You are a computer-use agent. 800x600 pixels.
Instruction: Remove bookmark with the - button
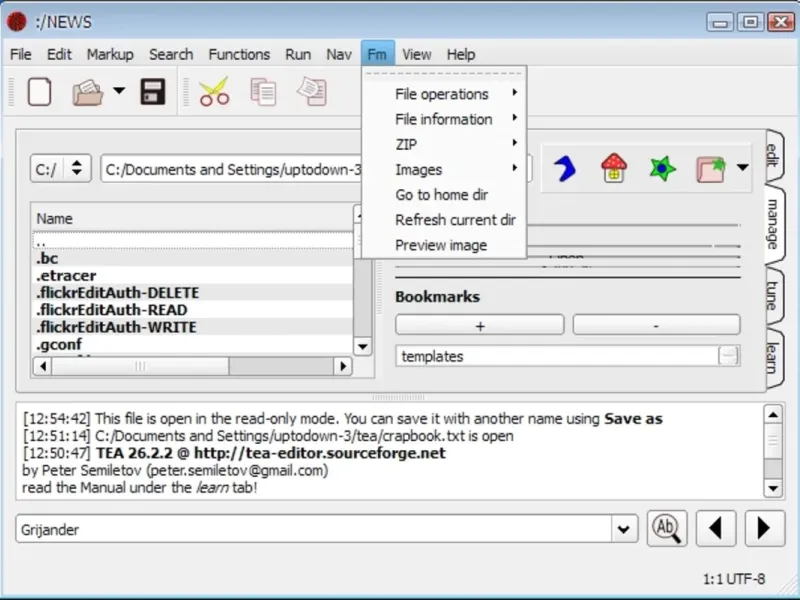(x=656, y=325)
